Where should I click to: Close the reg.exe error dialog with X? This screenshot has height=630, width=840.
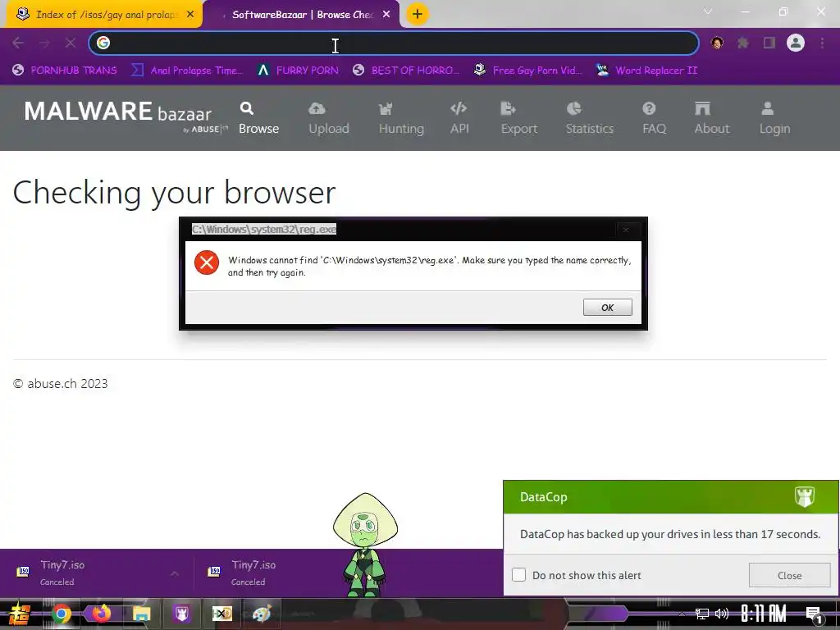(626, 230)
